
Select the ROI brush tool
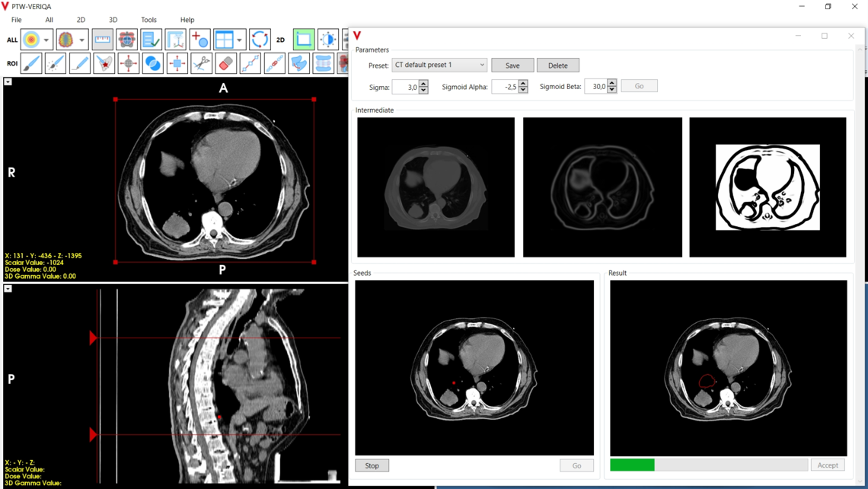(30, 64)
